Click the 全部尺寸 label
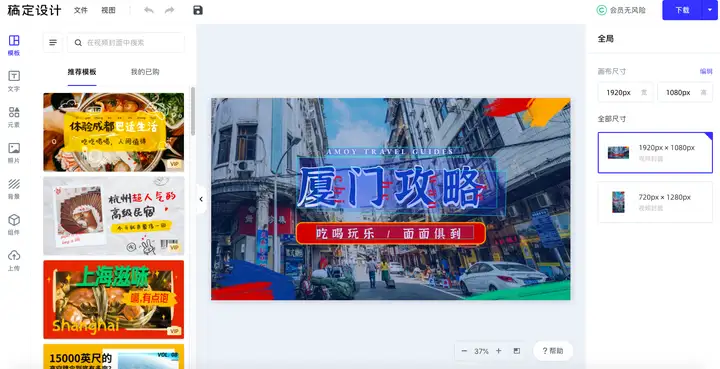Screen dimensions: 720x369 tap(612, 119)
